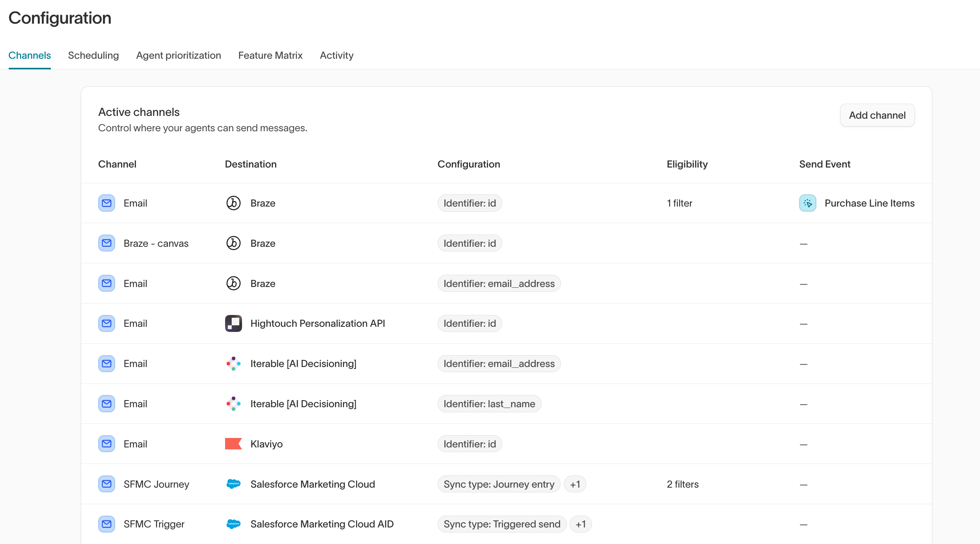The image size is (980, 544).
Task: Click the 2 filters eligibility cell
Action: [x=683, y=484]
